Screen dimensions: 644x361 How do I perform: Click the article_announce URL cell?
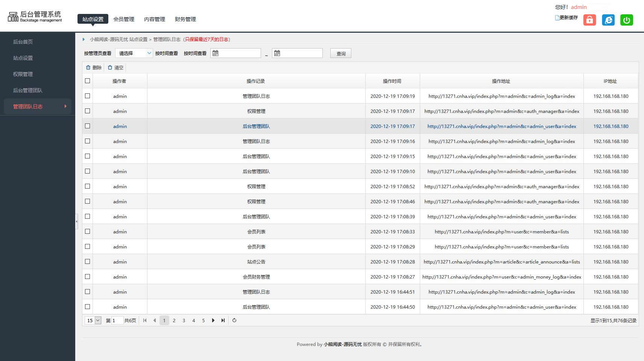(x=502, y=262)
